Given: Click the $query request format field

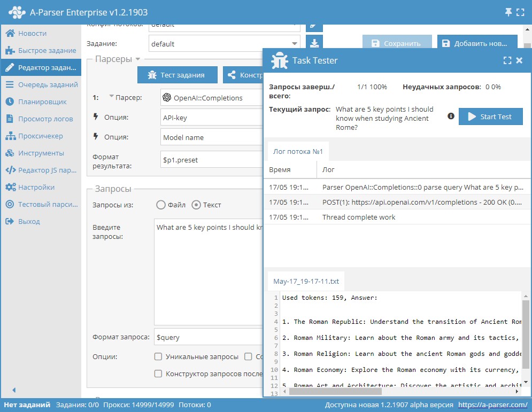Looking at the screenshot, I should coord(209,337).
